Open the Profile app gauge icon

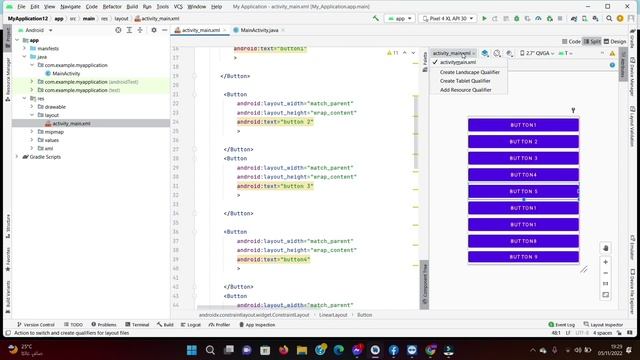[x=538, y=18]
